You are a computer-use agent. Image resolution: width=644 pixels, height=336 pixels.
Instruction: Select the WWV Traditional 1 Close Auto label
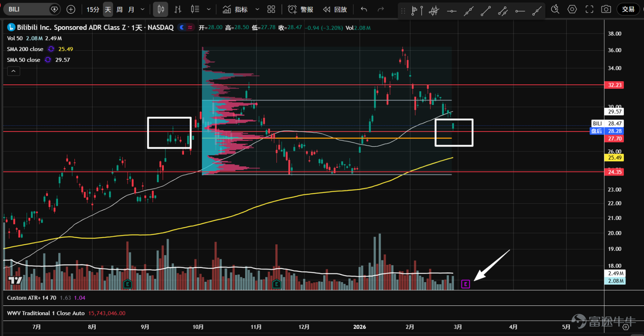46,313
